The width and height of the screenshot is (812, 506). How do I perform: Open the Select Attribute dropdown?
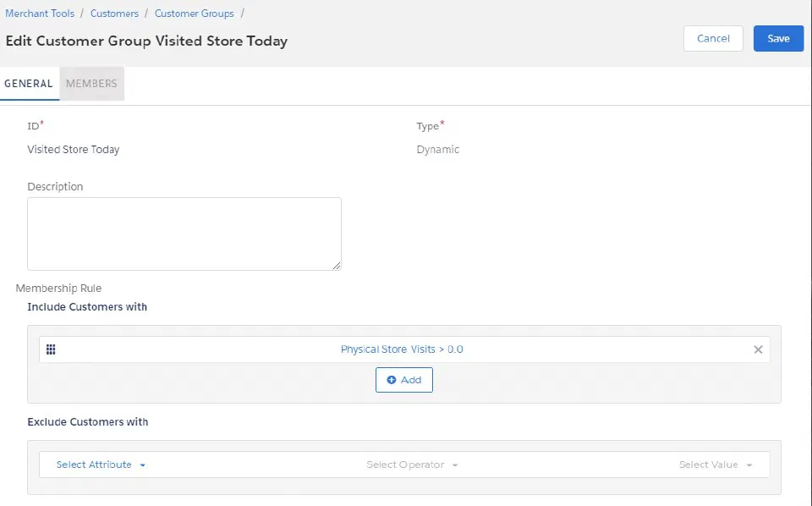click(x=101, y=465)
